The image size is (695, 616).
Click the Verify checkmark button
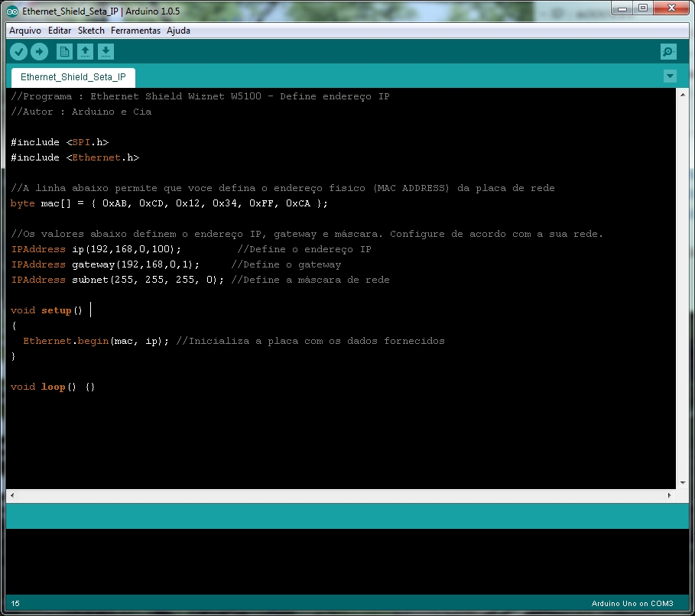click(x=18, y=52)
